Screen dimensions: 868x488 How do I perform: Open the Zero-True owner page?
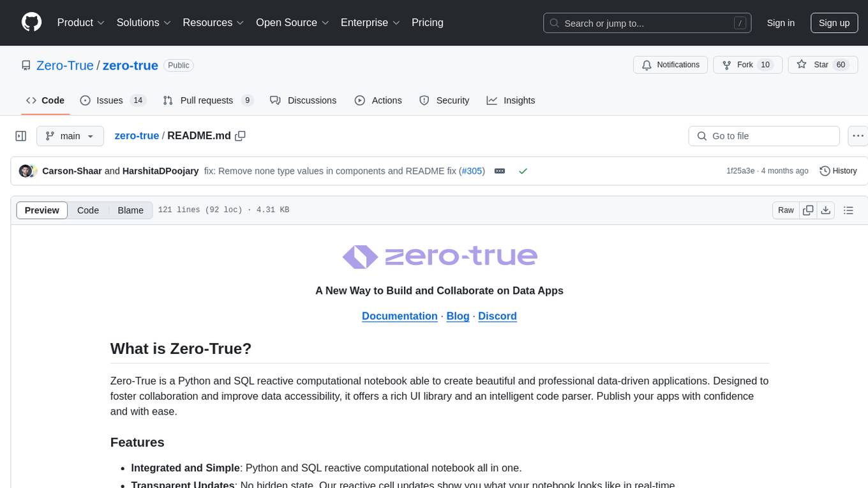pyautogui.click(x=65, y=65)
